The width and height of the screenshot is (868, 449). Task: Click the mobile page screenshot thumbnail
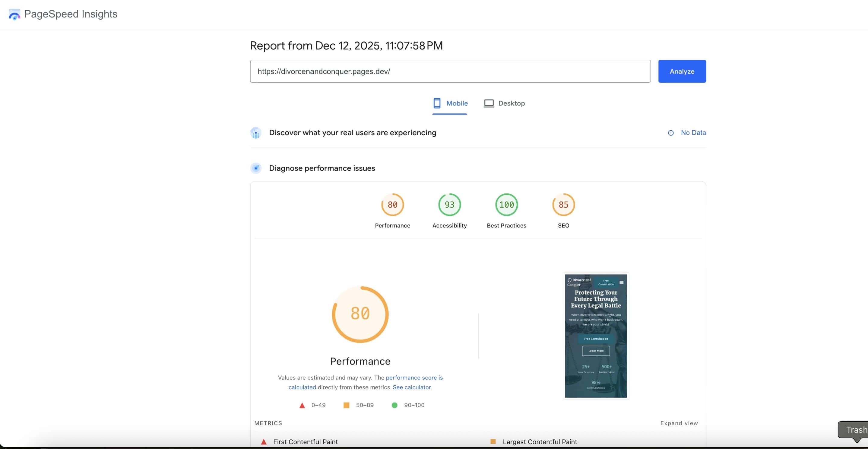point(595,336)
